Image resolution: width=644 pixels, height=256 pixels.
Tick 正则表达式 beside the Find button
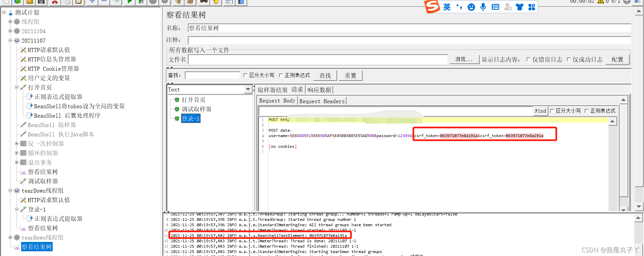[x=587, y=111]
